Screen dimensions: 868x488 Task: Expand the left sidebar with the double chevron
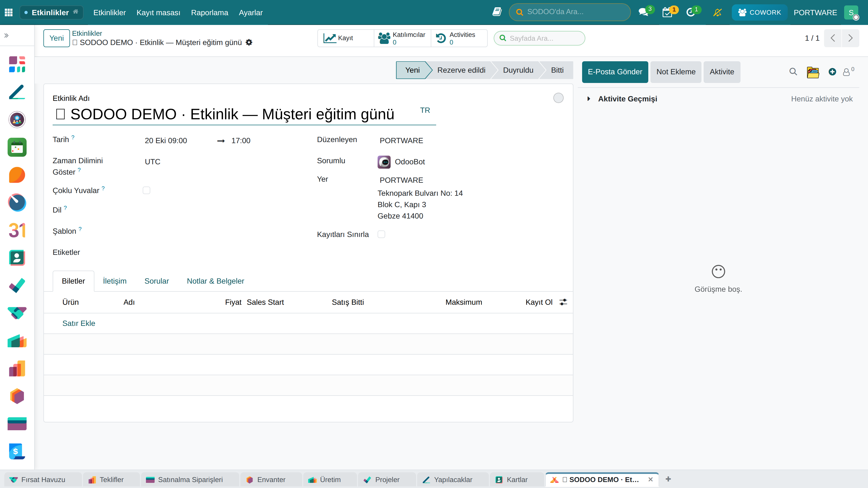[x=7, y=35]
